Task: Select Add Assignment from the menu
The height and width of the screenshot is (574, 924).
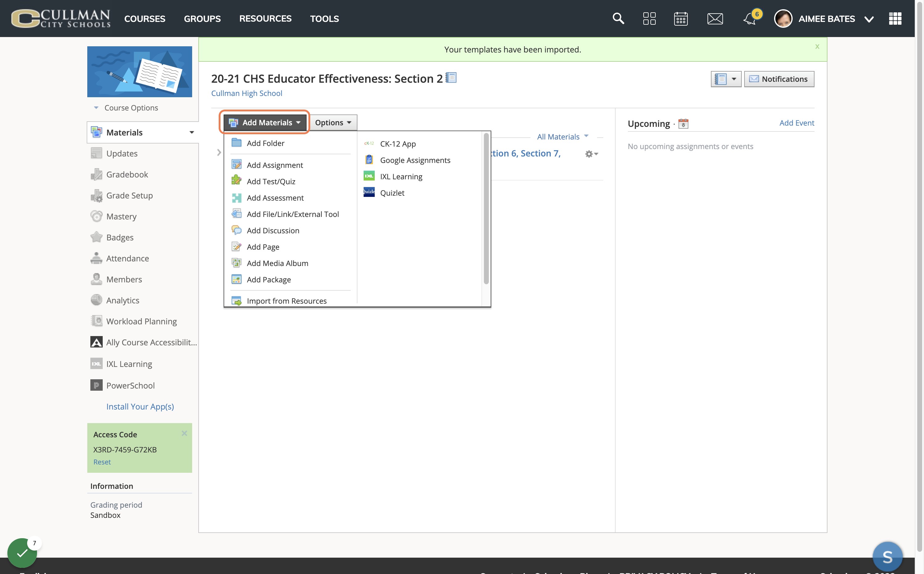Action: click(x=274, y=165)
